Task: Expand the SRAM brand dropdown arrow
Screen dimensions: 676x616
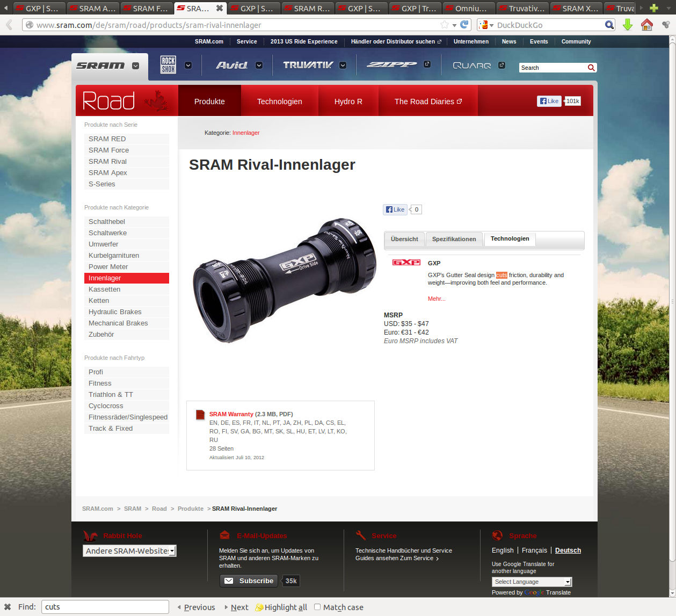Action: click(135, 66)
